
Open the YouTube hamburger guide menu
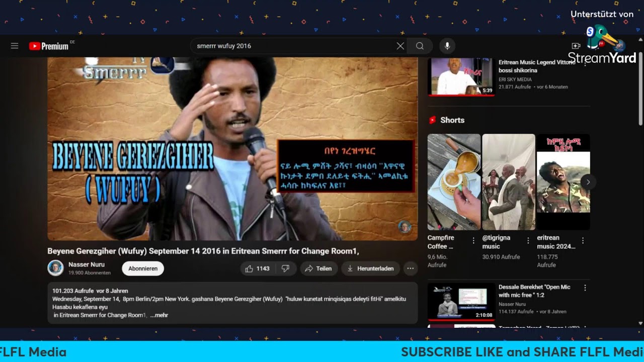tap(15, 46)
